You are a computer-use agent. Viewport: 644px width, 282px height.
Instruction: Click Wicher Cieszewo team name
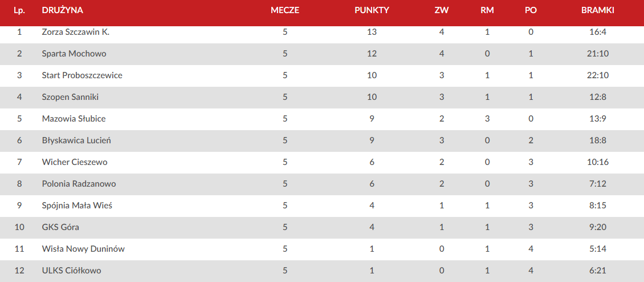click(75, 162)
